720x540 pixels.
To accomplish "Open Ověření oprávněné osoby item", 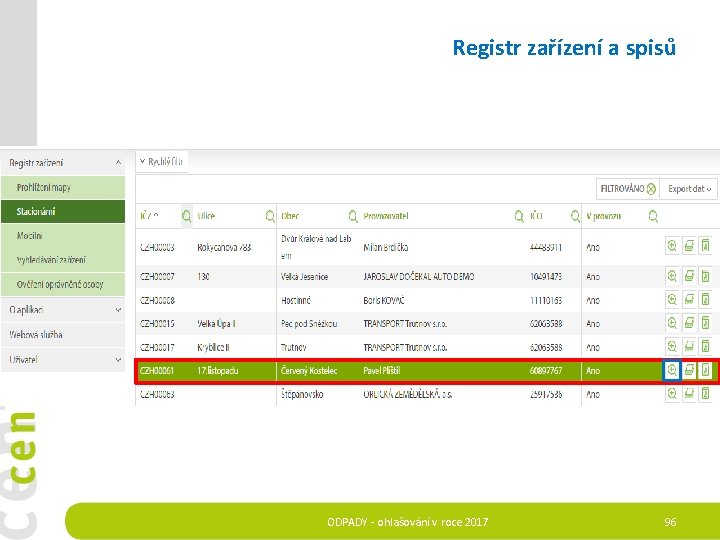I will (63, 284).
